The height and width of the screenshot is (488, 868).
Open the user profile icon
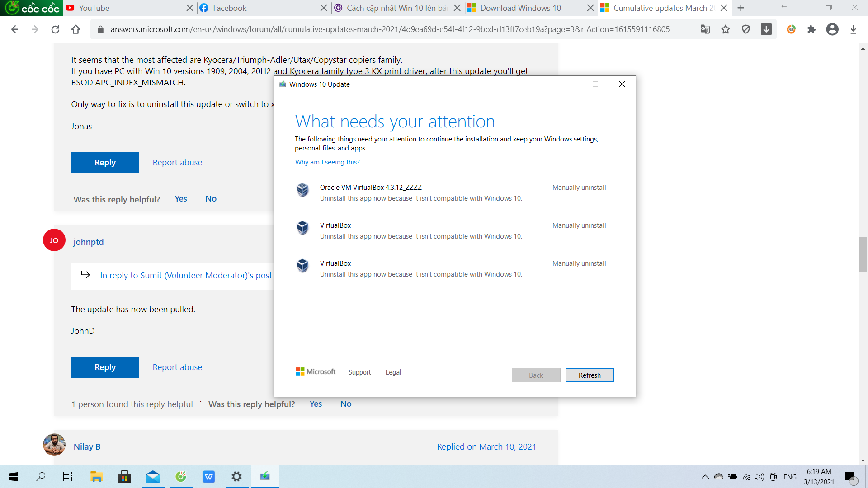coord(832,29)
